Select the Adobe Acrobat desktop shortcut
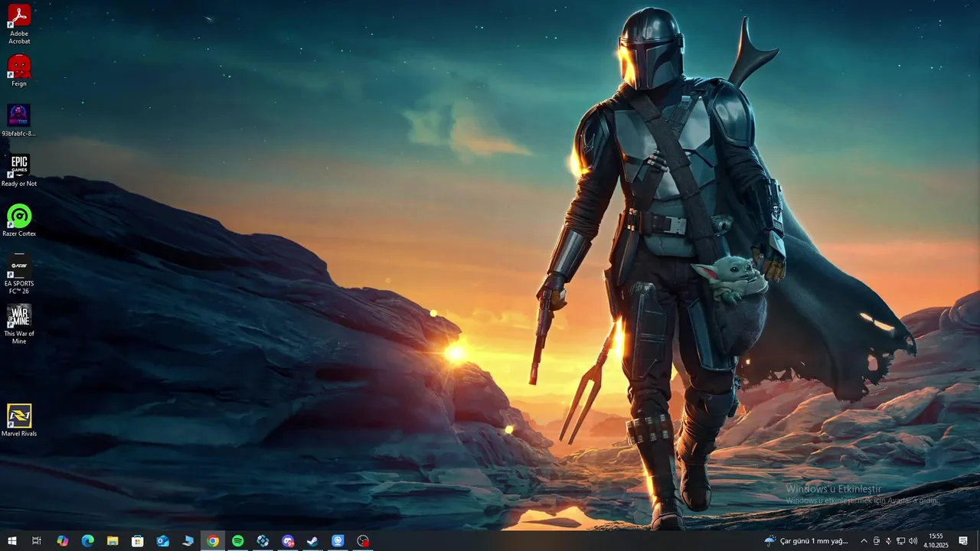 click(19, 24)
